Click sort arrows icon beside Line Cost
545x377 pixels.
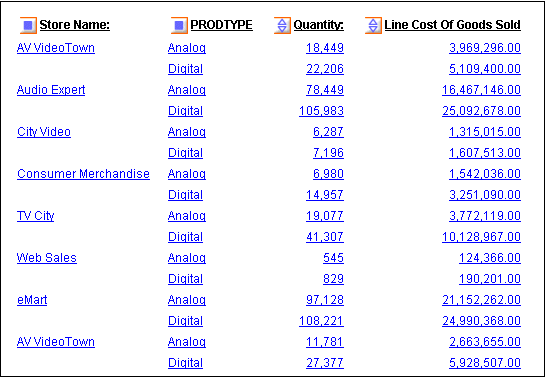click(x=373, y=25)
